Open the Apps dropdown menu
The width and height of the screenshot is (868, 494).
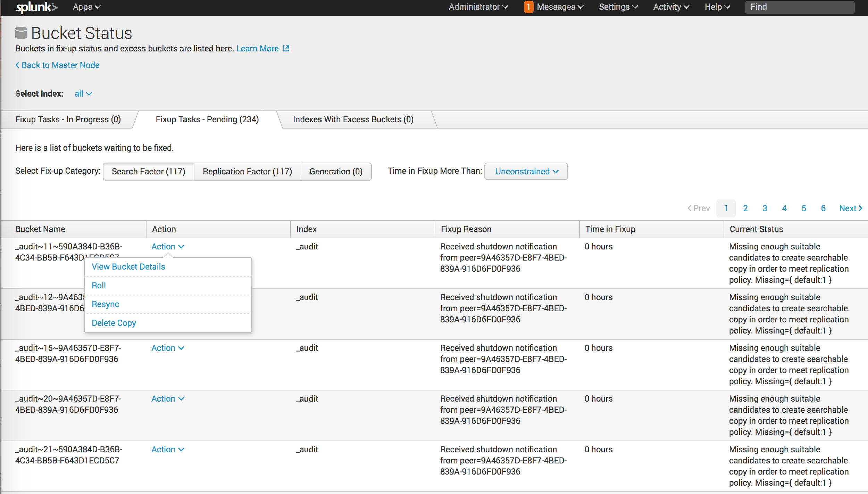point(86,7)
